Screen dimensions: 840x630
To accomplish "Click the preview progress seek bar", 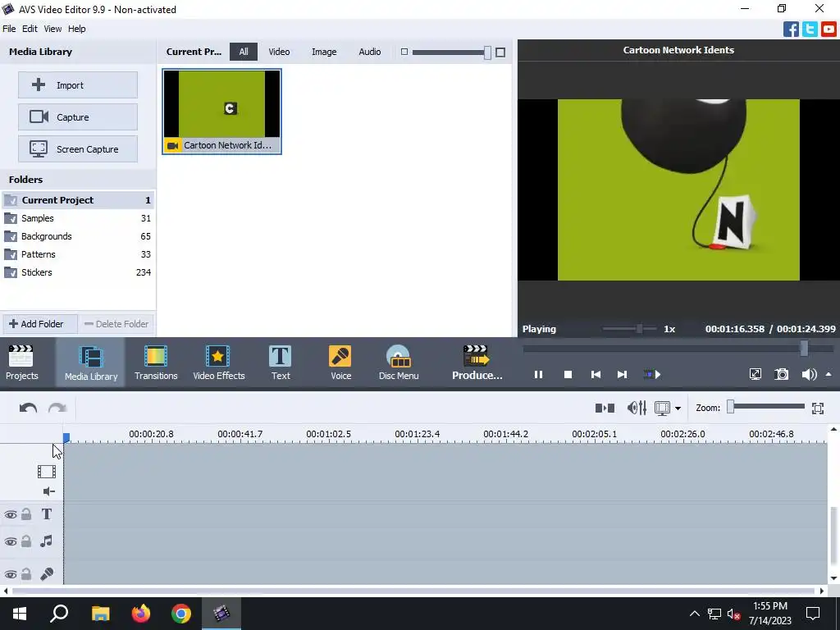I will coord(678,348).
